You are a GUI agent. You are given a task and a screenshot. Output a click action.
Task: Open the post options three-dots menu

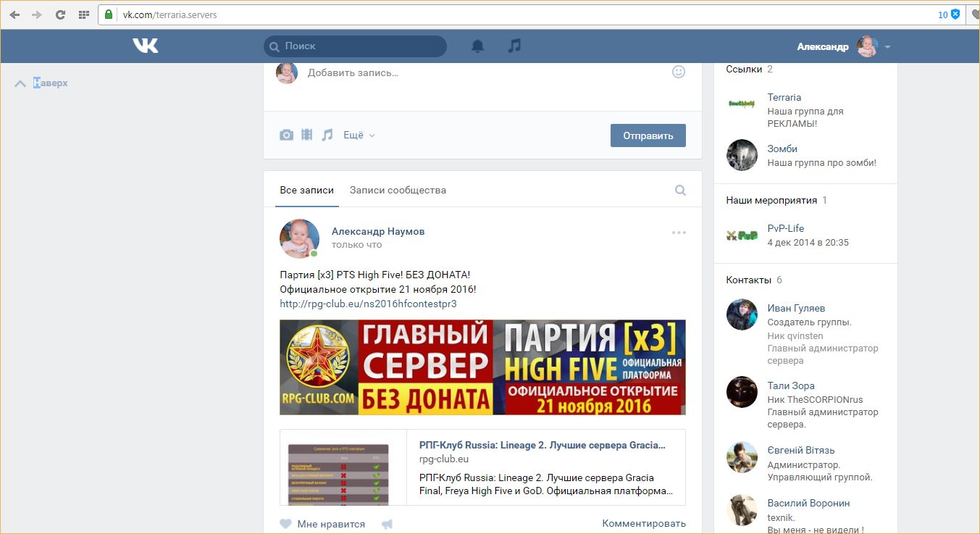(x=679, y=233)
